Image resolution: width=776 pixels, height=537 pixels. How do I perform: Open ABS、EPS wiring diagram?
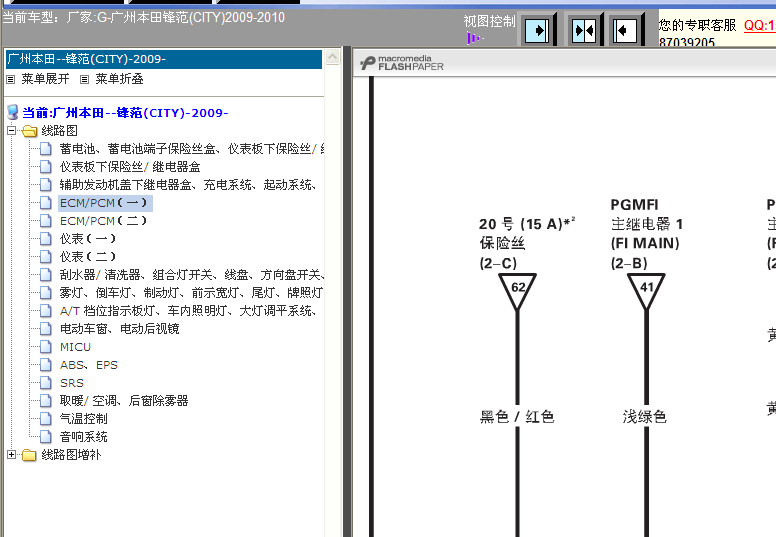[x=89, y=365]
